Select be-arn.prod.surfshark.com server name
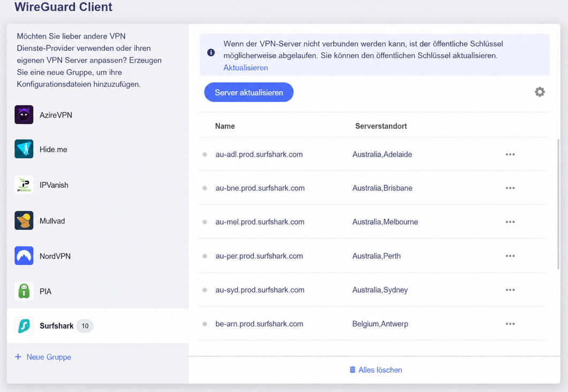568x392 pixels. tap(259, 324)
